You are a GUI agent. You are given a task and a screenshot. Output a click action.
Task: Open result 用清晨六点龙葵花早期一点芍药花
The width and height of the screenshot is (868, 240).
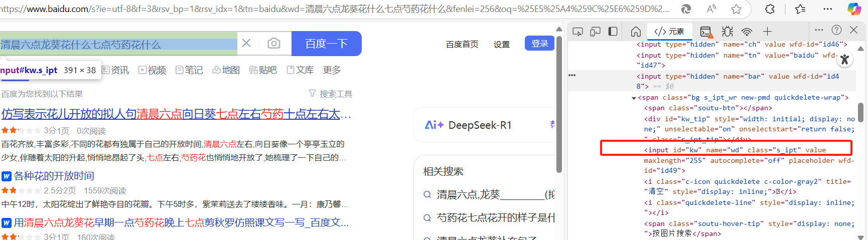181,222
